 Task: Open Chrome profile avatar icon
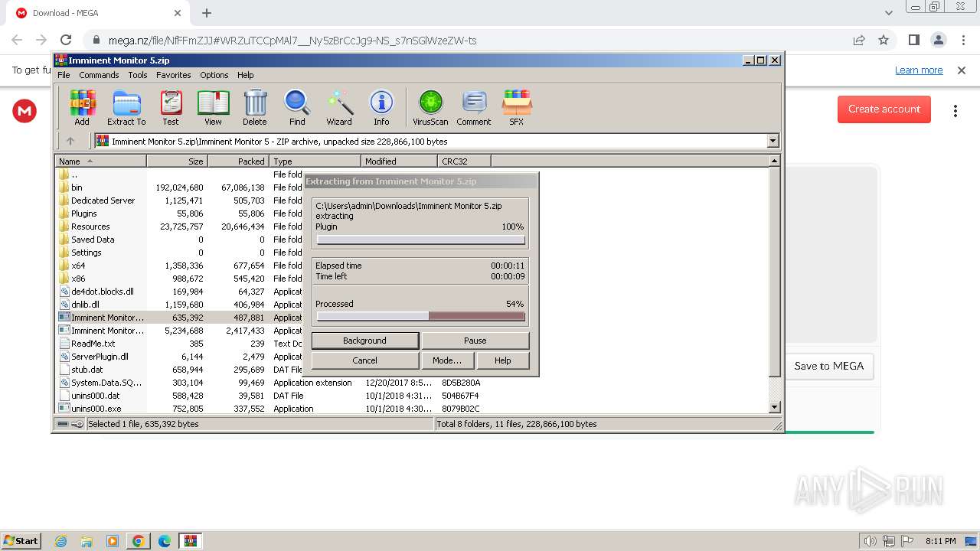pyautogui.click(x=938, y=40)
